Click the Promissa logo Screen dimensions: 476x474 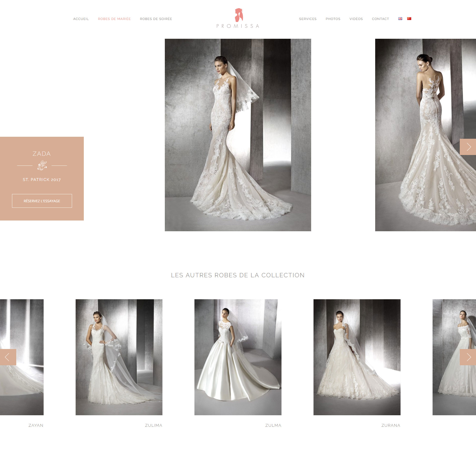(x=238, y=18)
